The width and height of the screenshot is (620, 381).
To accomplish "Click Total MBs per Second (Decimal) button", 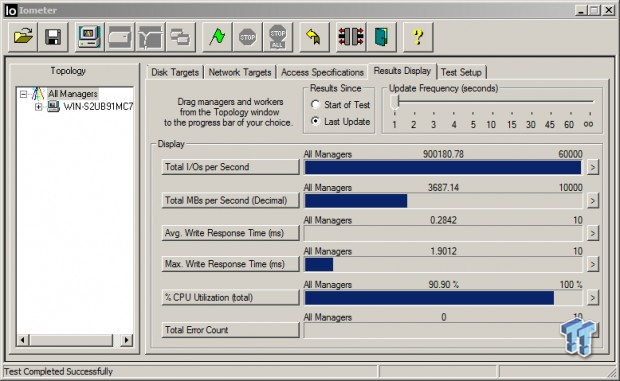I will 230,200.
